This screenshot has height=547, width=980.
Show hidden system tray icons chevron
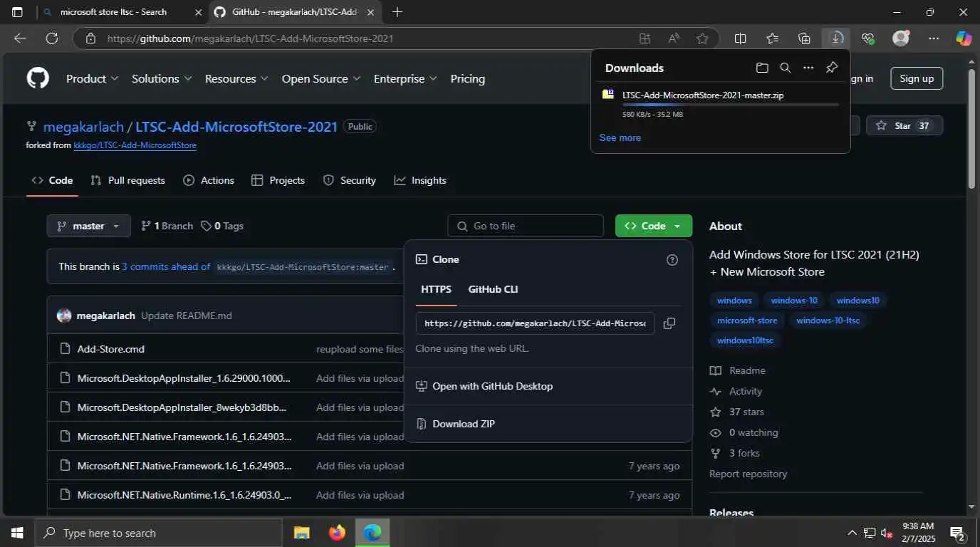(852, 533)
